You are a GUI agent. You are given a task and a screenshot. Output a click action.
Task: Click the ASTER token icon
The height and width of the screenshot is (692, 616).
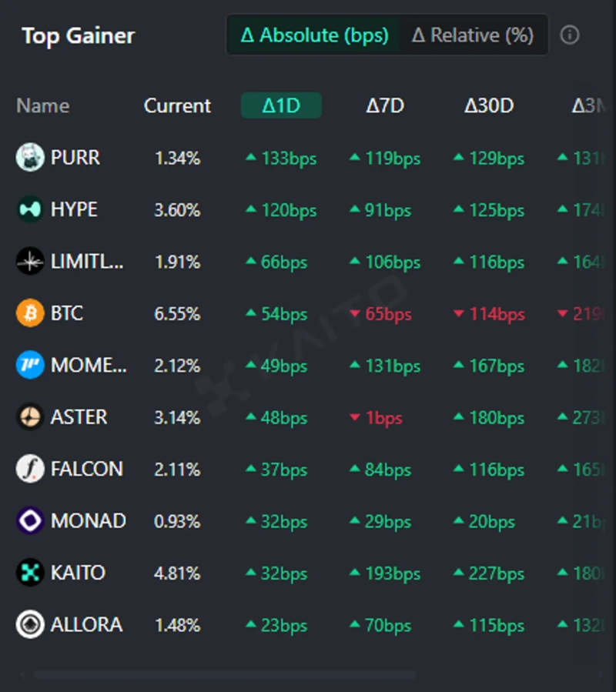[x=30, y=417]
